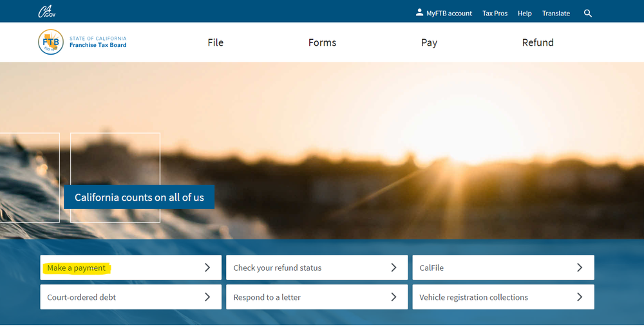Viewport: 644px width, 330px height.
Task: Open the Help link in top bar
Action: coord(525,14)
